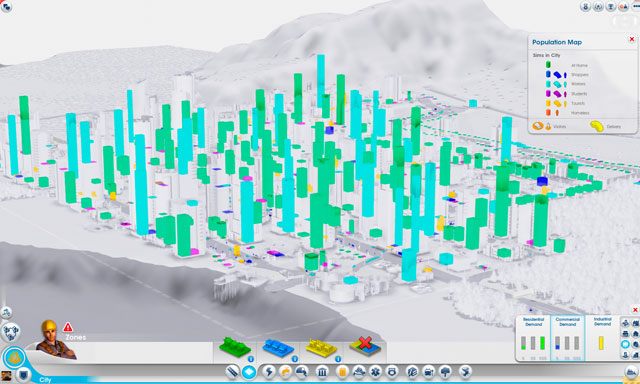Image resolution: width=640 pixels, height=384 pixels.
Task: Click the yellow Industrial Demand bar
Action: point(601,343)
